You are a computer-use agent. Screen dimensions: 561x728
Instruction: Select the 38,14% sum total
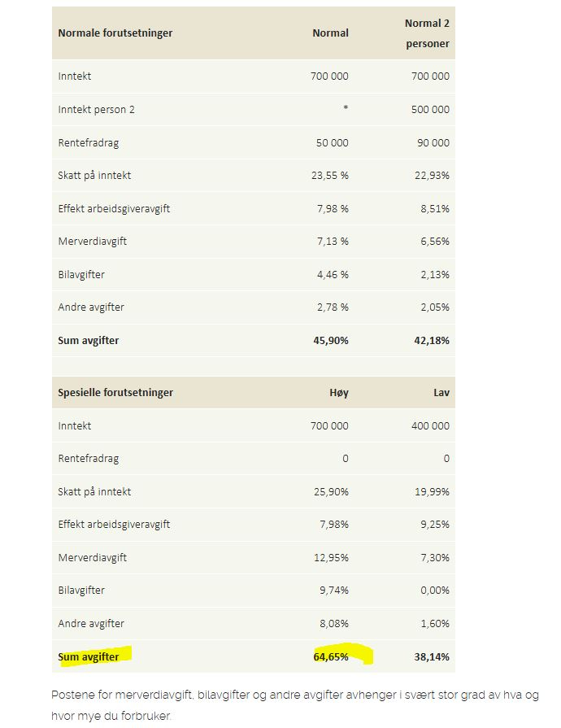432,656
